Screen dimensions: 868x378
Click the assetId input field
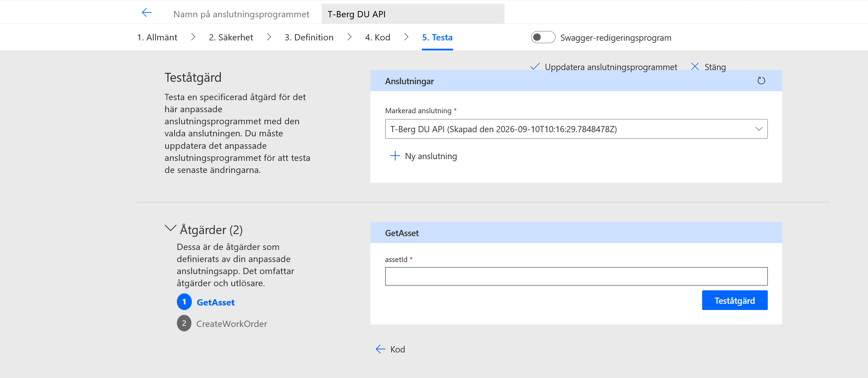tap(576, 276)
